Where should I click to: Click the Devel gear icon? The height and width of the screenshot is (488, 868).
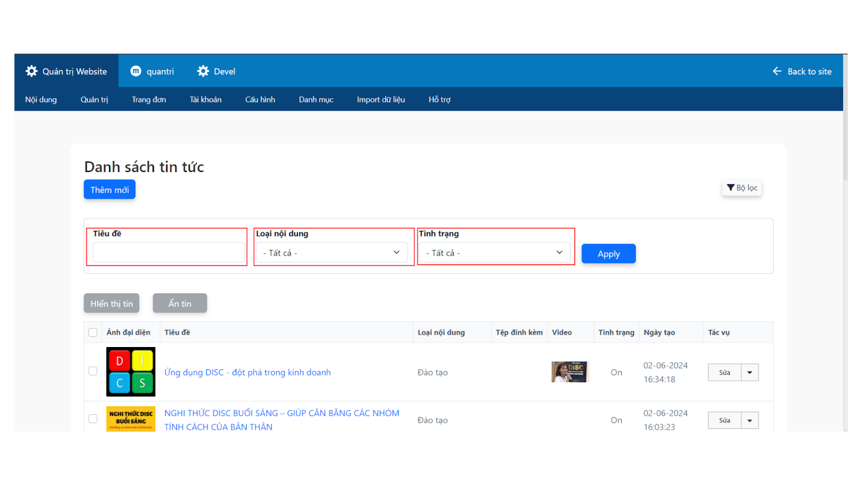[203, 71]
